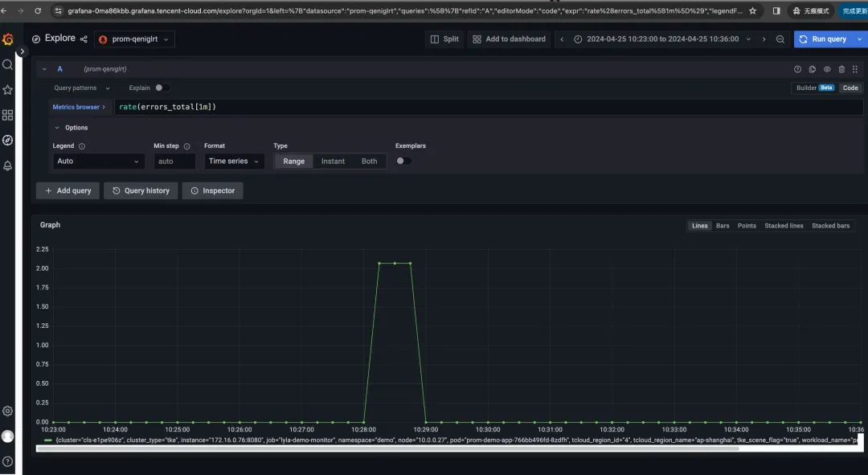The height and width of the screenshot is (475, 868).
Task: Duplicate query A using copy icon
Action: (x=812, y=69)
